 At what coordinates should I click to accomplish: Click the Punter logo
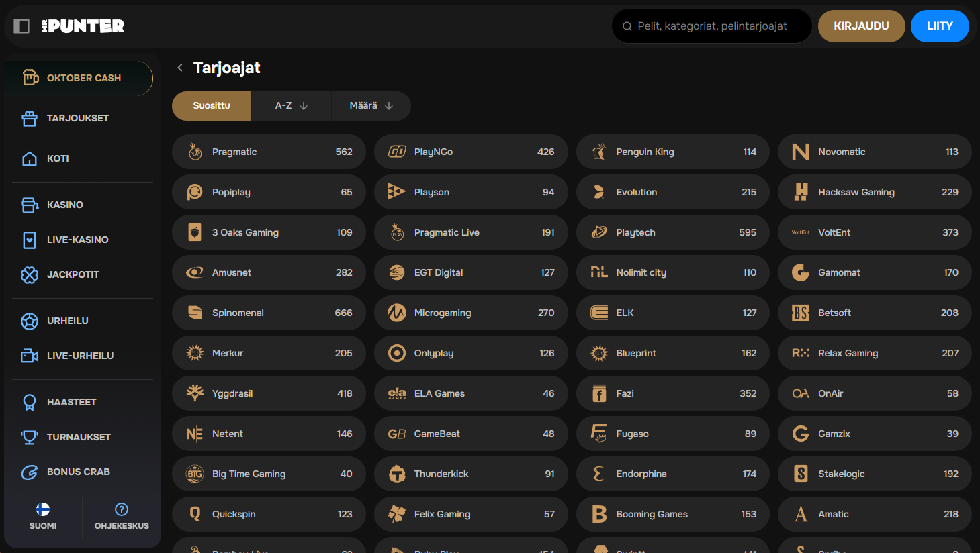pos(83,26)
